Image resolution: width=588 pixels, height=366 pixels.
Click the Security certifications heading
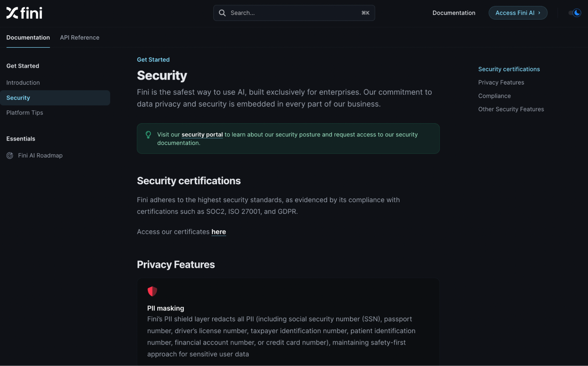pyautogui.click(x=189, y=181)
